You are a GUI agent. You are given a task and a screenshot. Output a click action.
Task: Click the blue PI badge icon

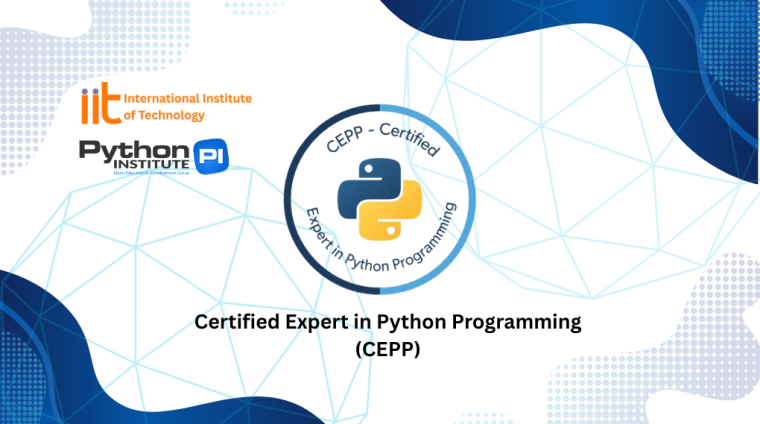211,157
